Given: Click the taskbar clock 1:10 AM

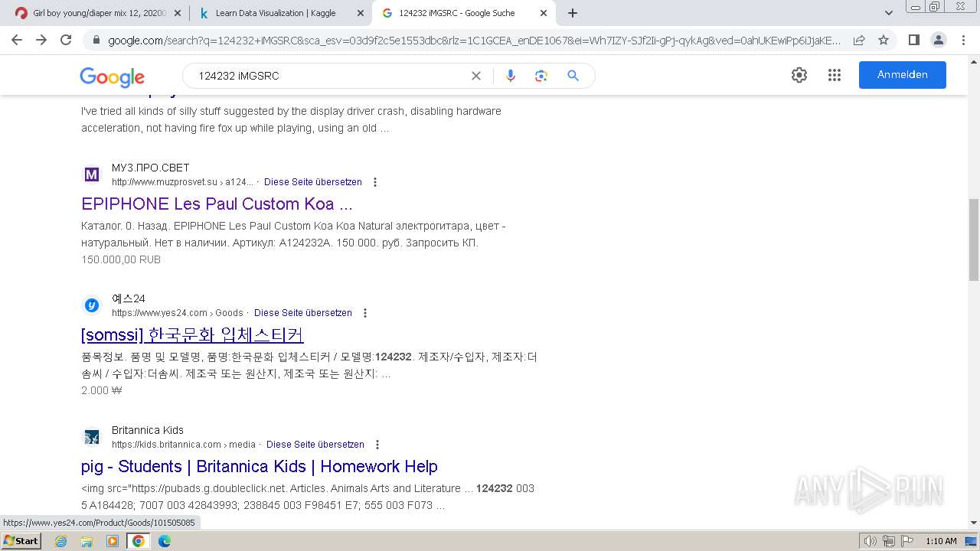Looking at the screenshot, I should coord(941,541).
